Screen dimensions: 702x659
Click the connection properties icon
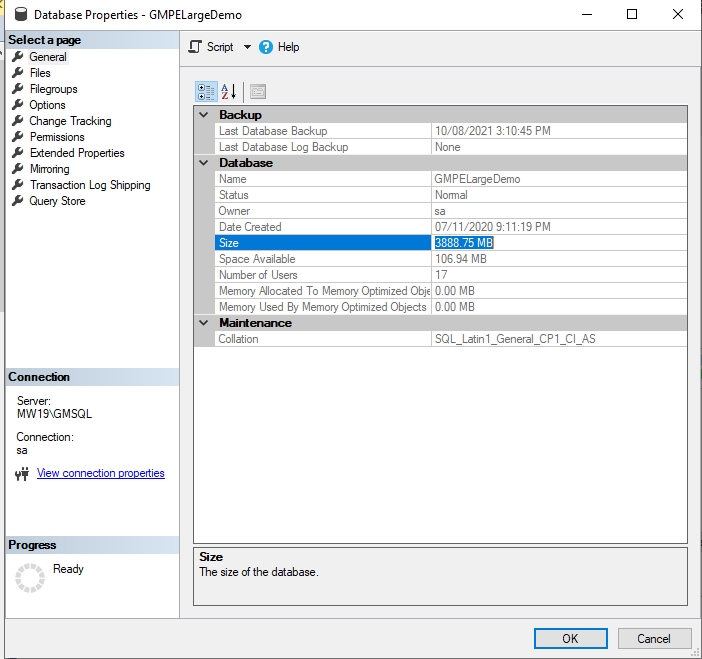point(23,474)
